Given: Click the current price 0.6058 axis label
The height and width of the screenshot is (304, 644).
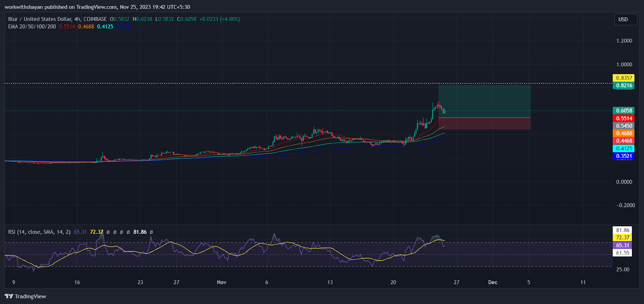Looking at the screenshot, I should [x=623, y=110].
